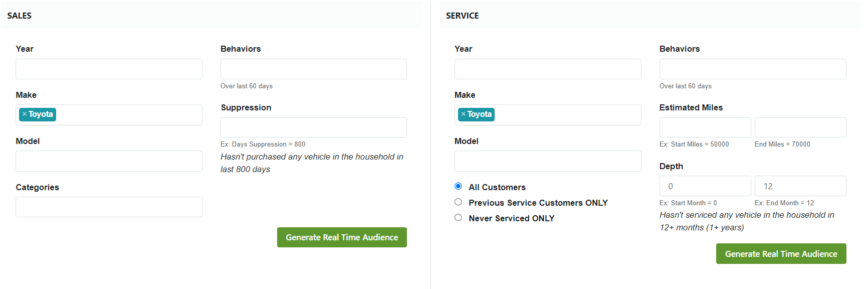
Task: Open the Sales Categories selection field
Action: point(109,207)
